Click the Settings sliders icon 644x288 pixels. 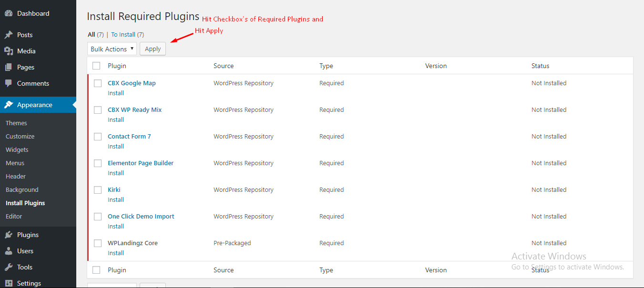(x=9, y=283)
